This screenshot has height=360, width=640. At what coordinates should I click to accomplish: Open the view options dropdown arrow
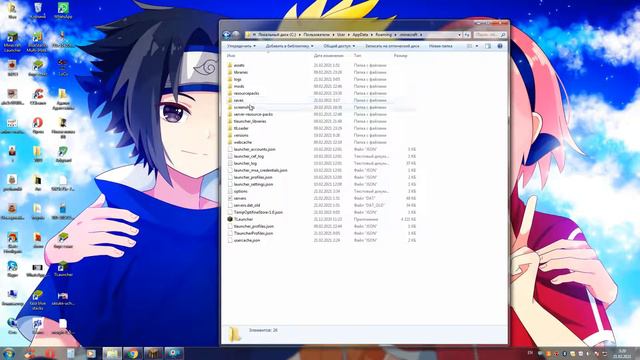tap(477, 46)
